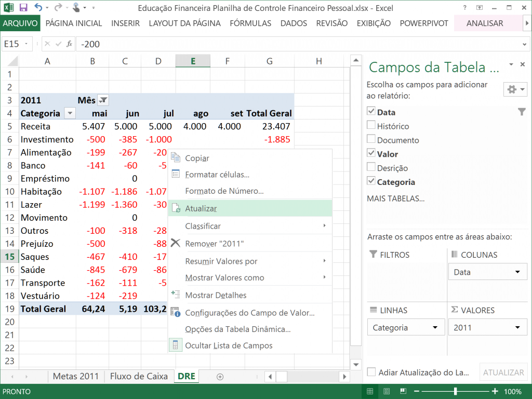Uncheck the Valor field checkbox

pos(371,153)
